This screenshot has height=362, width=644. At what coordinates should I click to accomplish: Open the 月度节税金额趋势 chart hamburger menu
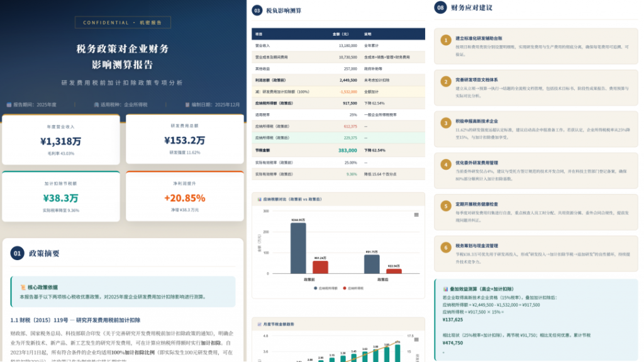[416, 339]
